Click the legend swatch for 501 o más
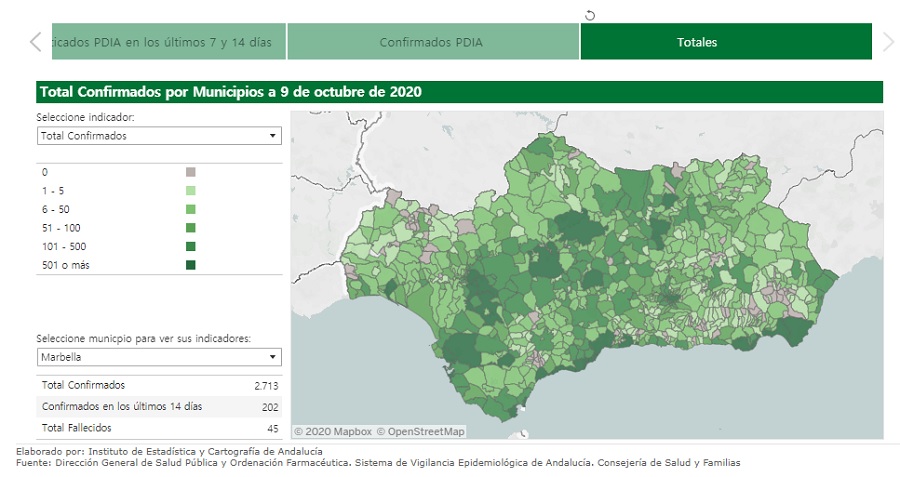The width and height of the screenshot is (900, 477). (191, 265)
